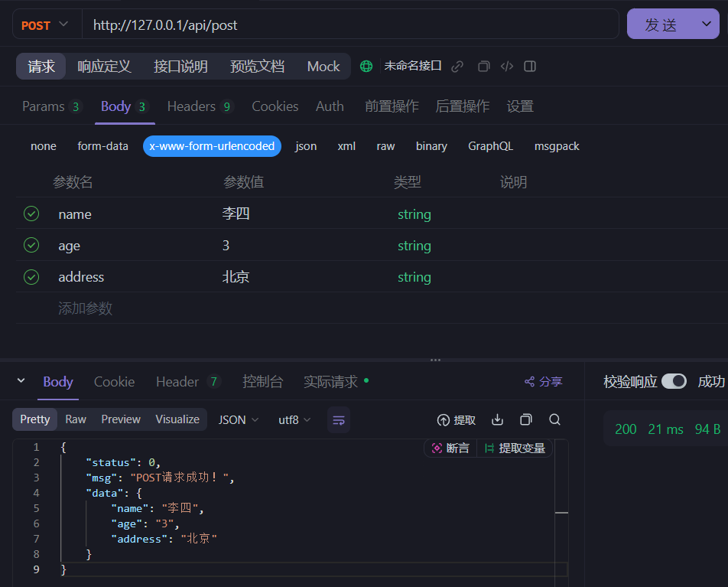Click the 提取变量 button
The image size is (728, 587).
point(515,448)
